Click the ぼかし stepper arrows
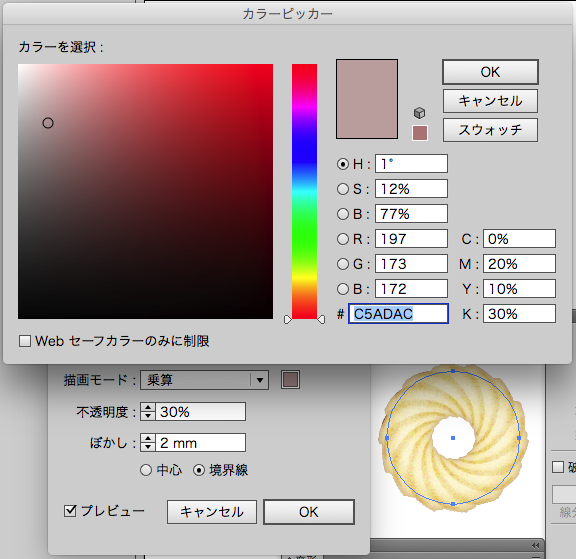 (x=148, y=443)
